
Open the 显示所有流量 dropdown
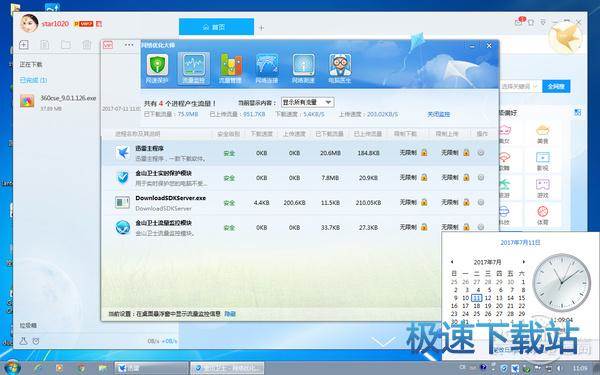(307, 102)
